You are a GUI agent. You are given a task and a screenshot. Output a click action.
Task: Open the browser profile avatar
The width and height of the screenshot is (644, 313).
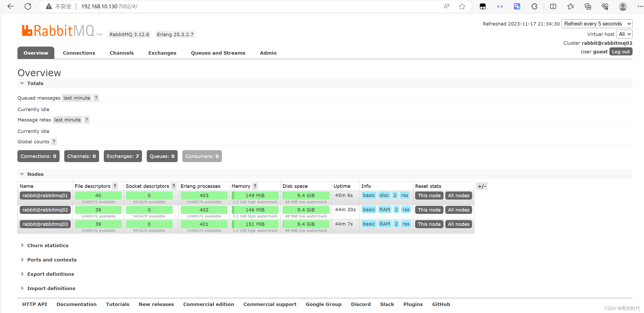[623, 6]
